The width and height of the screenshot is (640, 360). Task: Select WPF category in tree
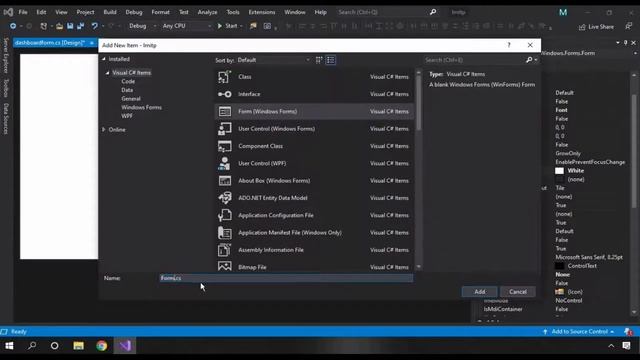point(127,116)
